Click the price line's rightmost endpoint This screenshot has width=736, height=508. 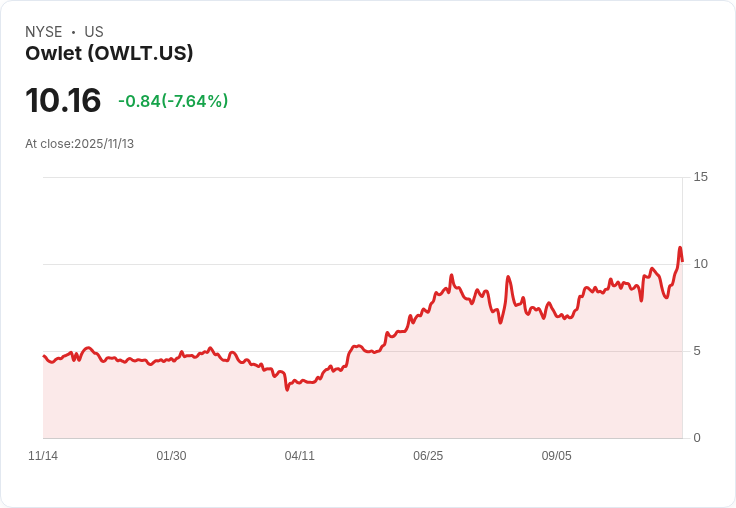[x=682, y=261]
